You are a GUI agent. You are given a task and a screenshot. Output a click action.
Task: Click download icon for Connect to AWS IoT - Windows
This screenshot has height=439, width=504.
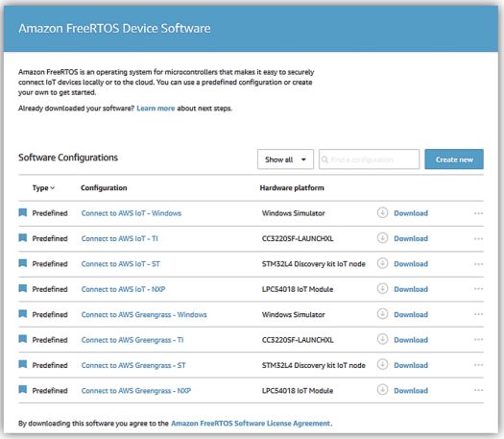click(382, 212)
